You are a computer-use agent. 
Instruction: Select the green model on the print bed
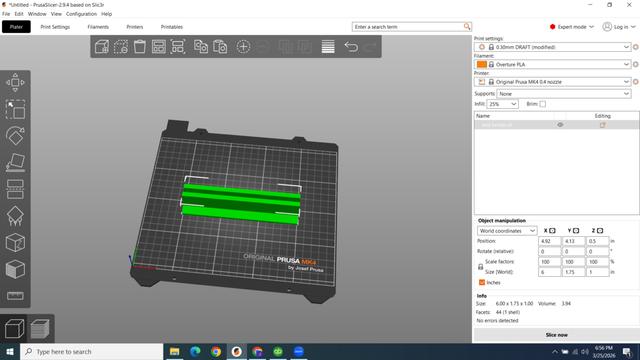point(241,203)
